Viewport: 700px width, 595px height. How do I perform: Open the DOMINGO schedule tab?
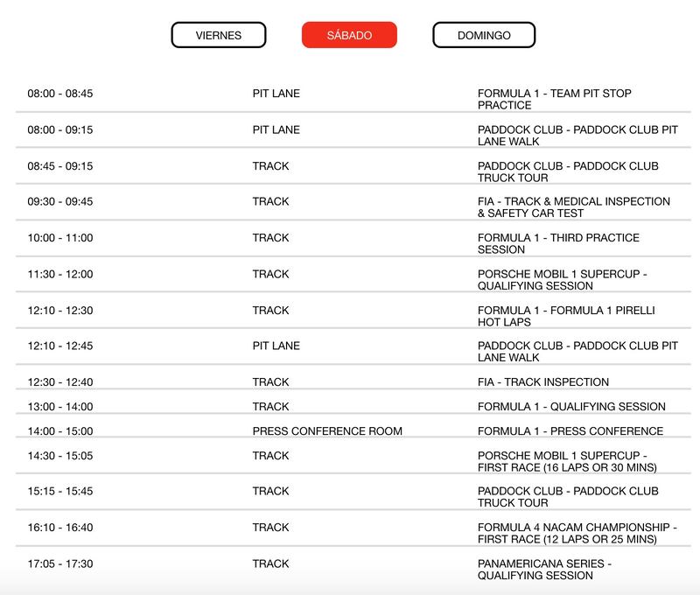[484, 35]
